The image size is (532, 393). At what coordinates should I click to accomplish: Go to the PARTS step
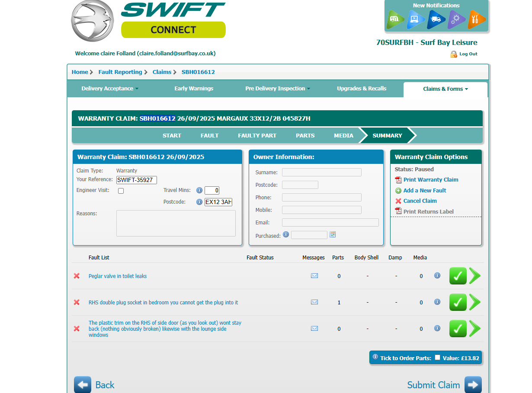[305, 135]
